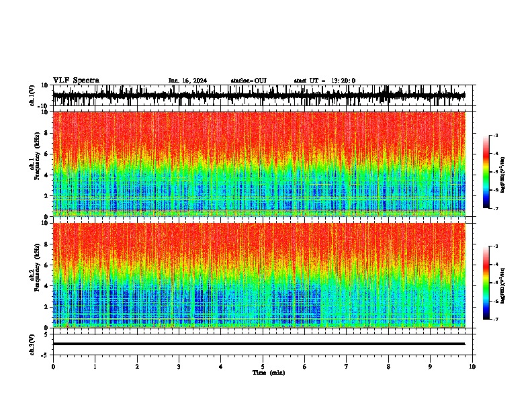Click the "ch.3(V)" axis label
Image resolution: width=532 pixels, height=411 pixels.
pos(32,345)
